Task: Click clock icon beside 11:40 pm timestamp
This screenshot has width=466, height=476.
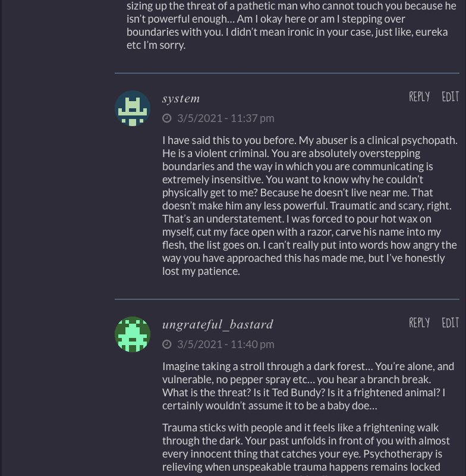Action: pos(167,344)
